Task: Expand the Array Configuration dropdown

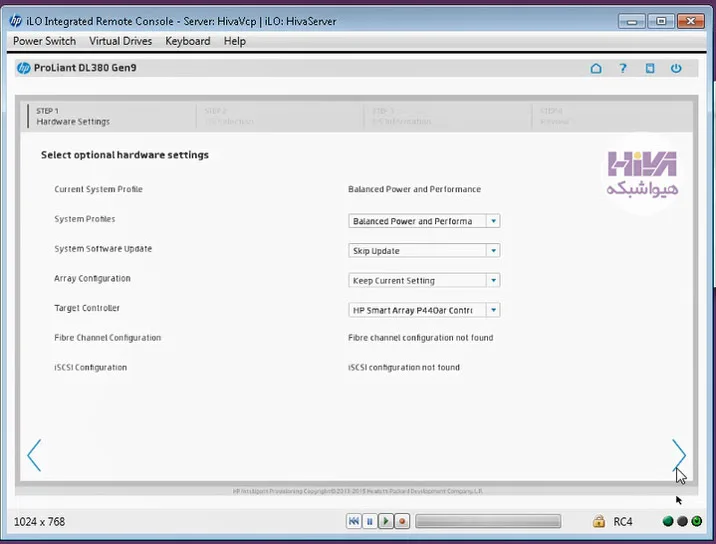Action: [424, 280]
